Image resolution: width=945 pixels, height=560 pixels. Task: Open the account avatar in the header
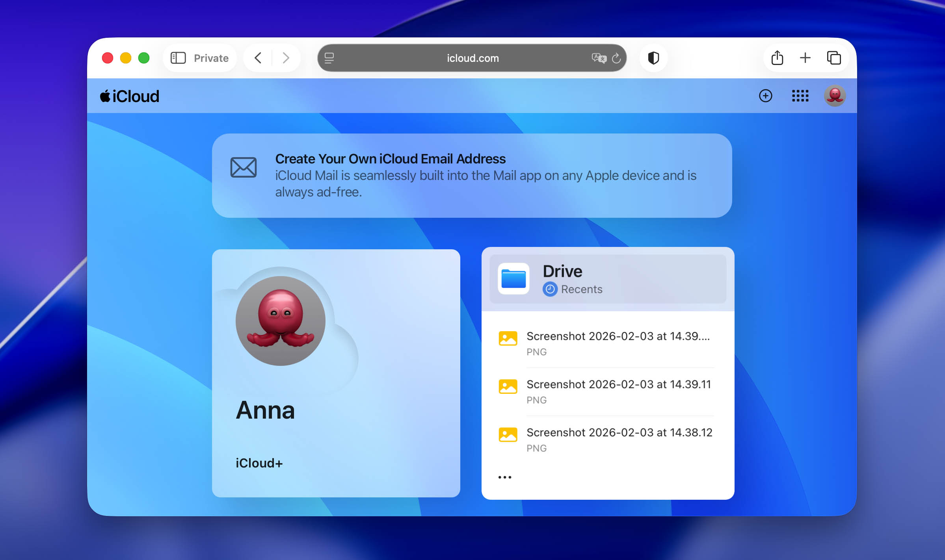click(x=835, y=96)
